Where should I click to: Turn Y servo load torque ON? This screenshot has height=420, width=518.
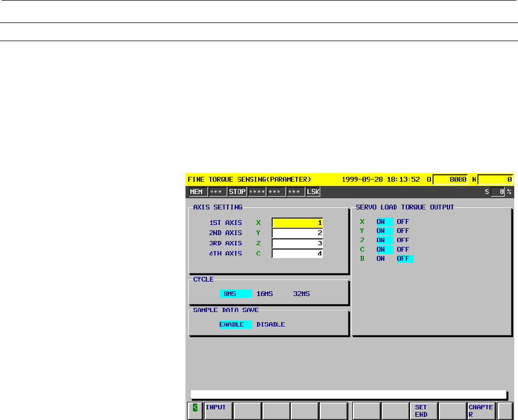click(x=385, y=231)
